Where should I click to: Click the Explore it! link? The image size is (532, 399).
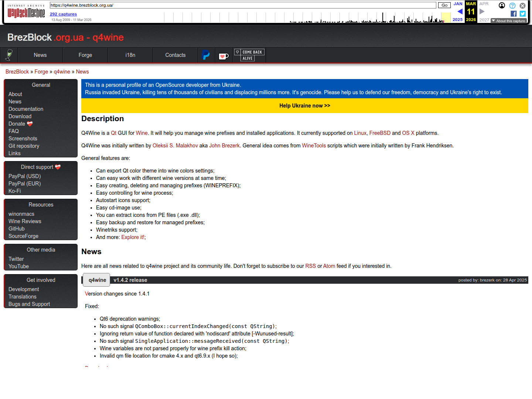[x=133, y=237]
